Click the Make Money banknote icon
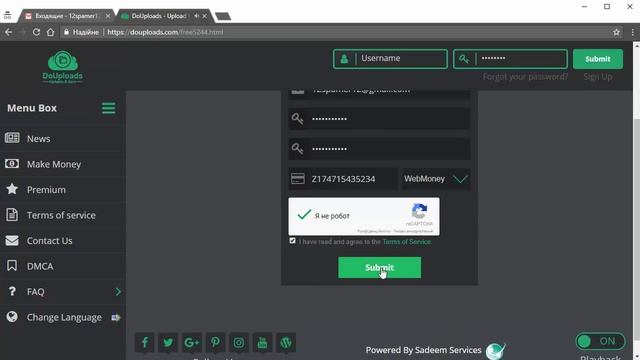Image resolution: width=640 pixels, height=360 pixels. [12, 164]
